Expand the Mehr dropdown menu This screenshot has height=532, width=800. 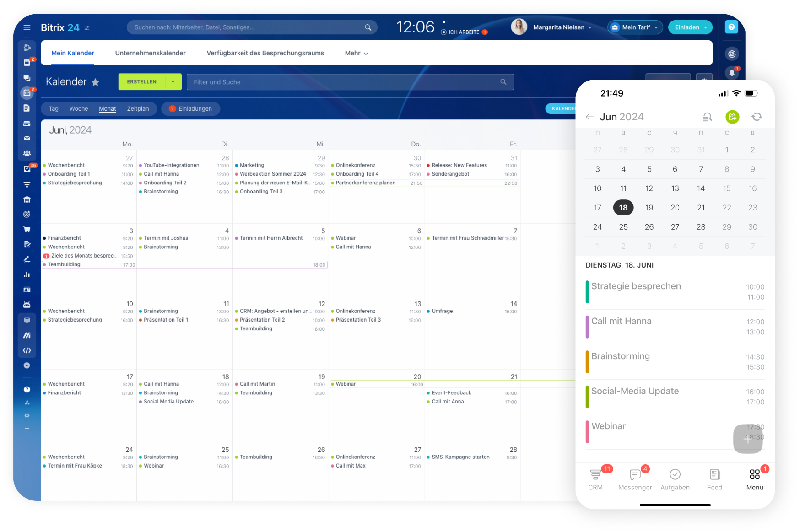(356, 53)
